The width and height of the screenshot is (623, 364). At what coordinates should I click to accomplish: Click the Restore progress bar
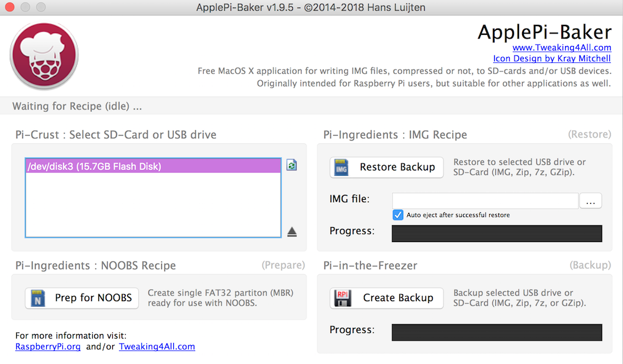(x=497, y=233)
